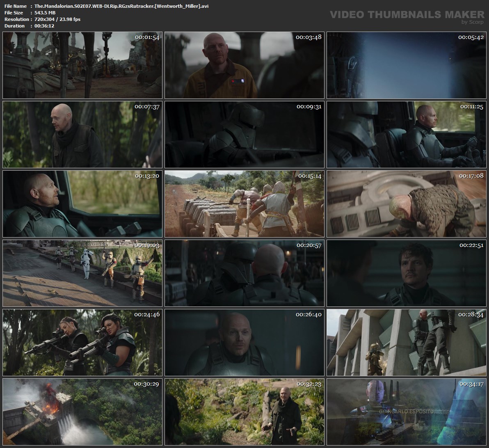Pick the thumbnail marked 00:13:20

(82, 204)
